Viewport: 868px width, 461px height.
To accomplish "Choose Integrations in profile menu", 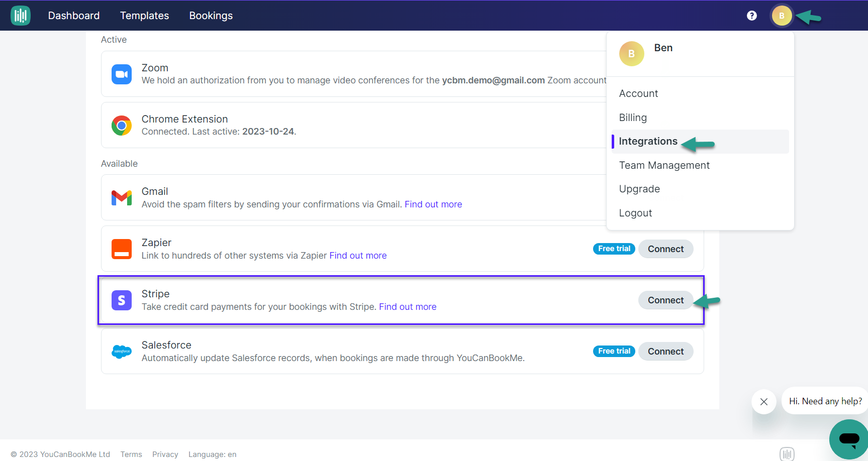I will click(x=700, y=142).
